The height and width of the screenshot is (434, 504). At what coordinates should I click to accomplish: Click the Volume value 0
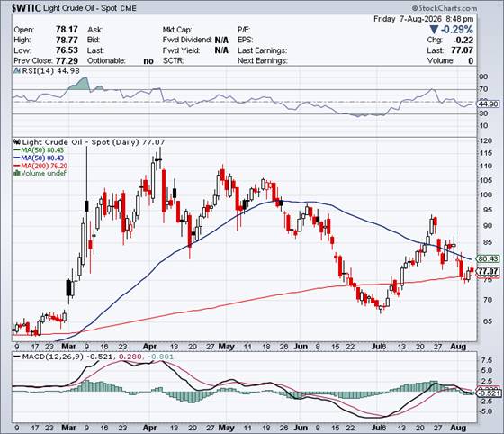pyautogui.click(x=471, y=60)
